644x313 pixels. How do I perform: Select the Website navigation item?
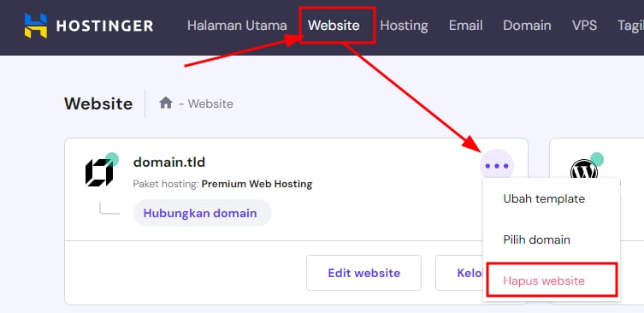tap(334, 26)
